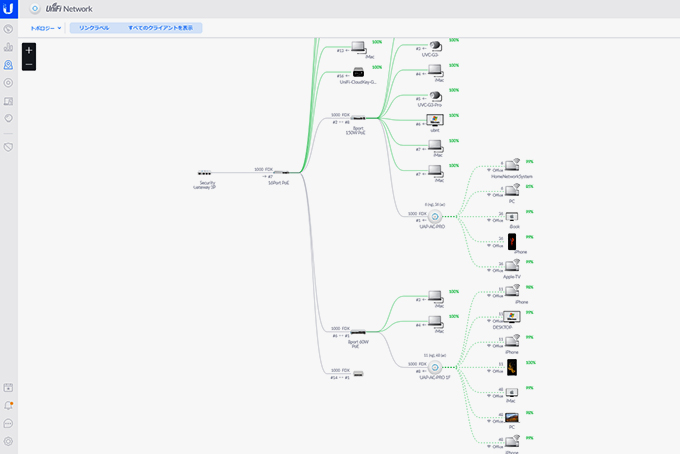Select the 8port 150W PoE switch node
The image size is (680, 454).
pos(358,118)
